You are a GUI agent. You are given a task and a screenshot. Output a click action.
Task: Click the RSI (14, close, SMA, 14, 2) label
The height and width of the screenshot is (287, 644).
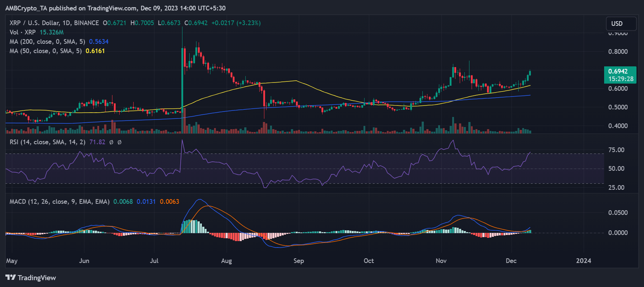pos(47,142)
